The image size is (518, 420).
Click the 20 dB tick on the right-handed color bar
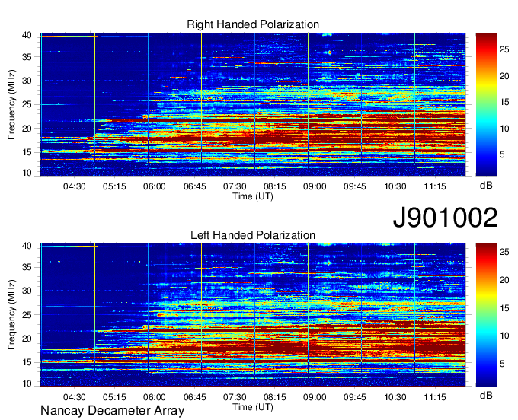pos(504,76)
